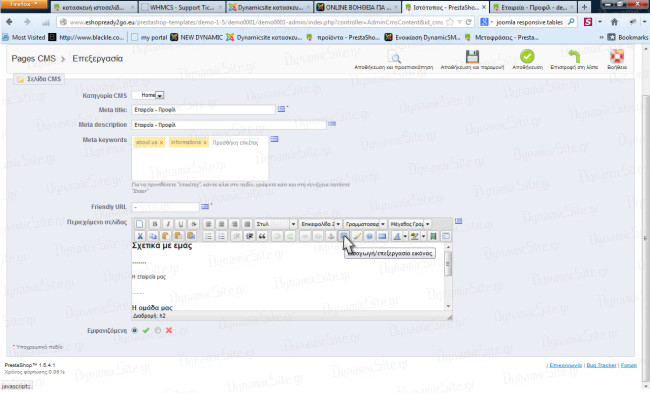Switch to the ONLINE ΒΟΗΘΕΙΑ ΓΙΑ browser tab
This screenshot has height=394, width=650.
point(358,7)
